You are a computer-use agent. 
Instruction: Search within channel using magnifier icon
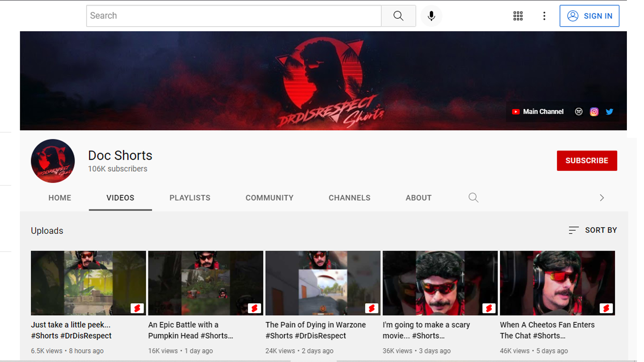point(473,197)
